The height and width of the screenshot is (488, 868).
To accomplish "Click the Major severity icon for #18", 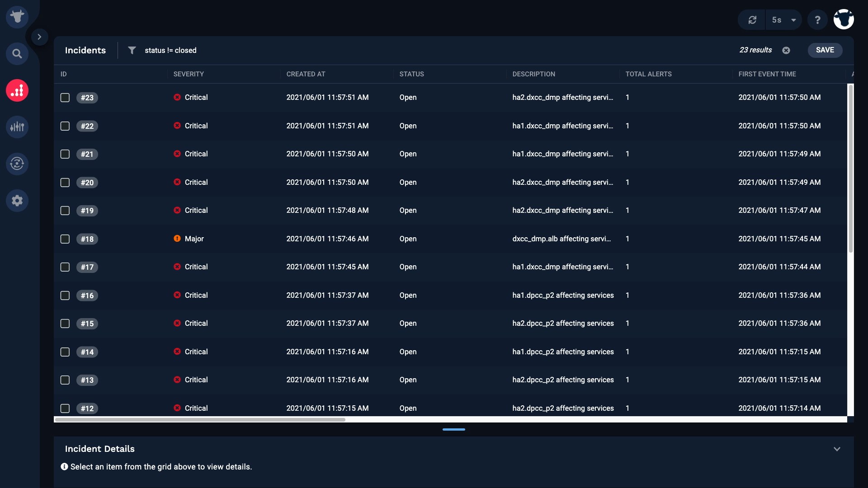I will (x=177, y=239).
